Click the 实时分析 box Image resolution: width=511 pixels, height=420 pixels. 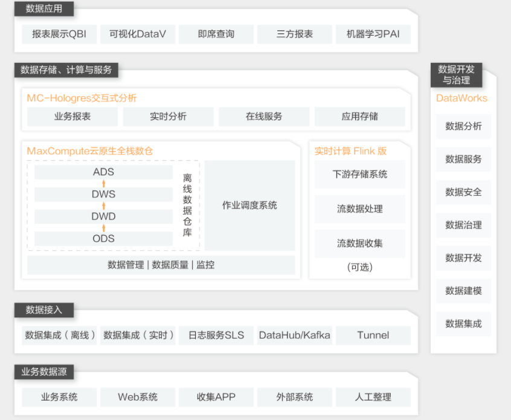168,117
